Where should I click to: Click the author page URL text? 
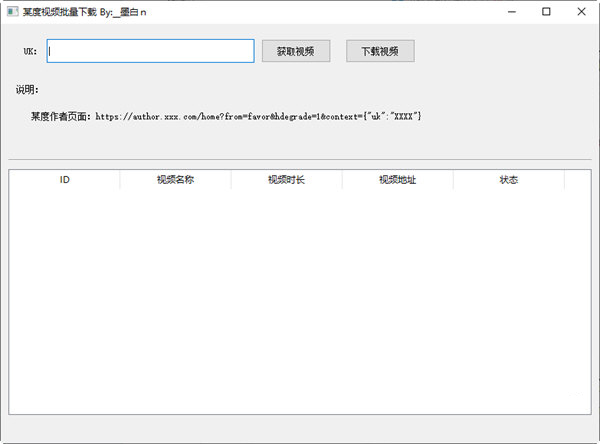click(258, 116)
